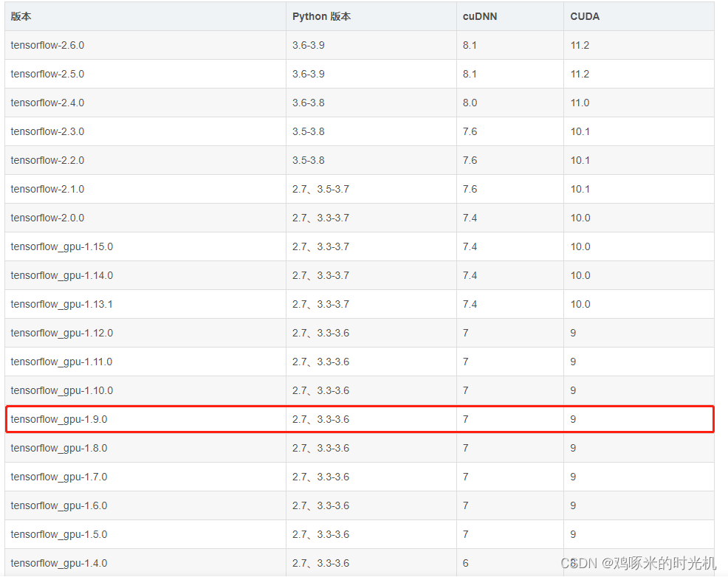Click the 版本 column header

point(145,16)
